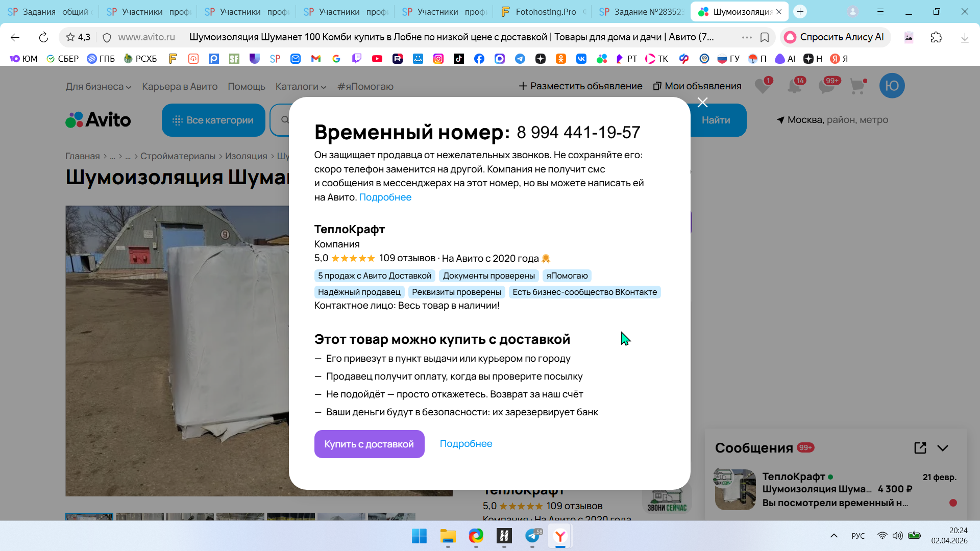This screenshot has height=551, width=980.
Task: Bookmark this page in address bar
Action: pos(765,37)
